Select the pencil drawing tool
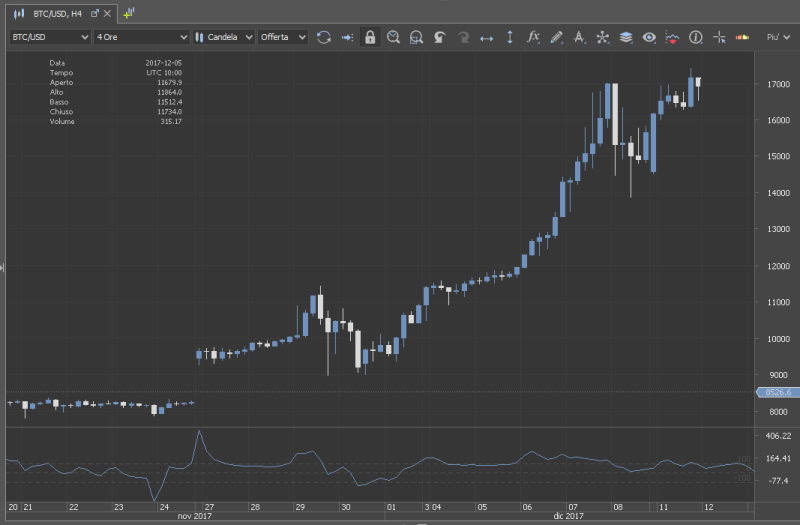The image size is (800, 525). coord(557,37)
